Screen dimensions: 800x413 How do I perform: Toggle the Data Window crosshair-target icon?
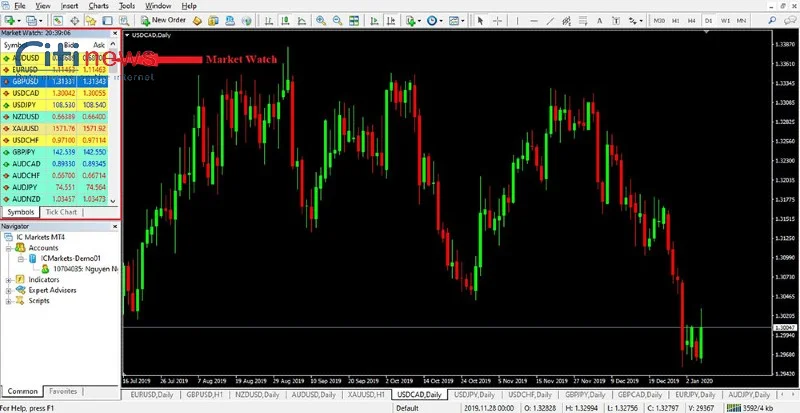click(x=74, y=20)
